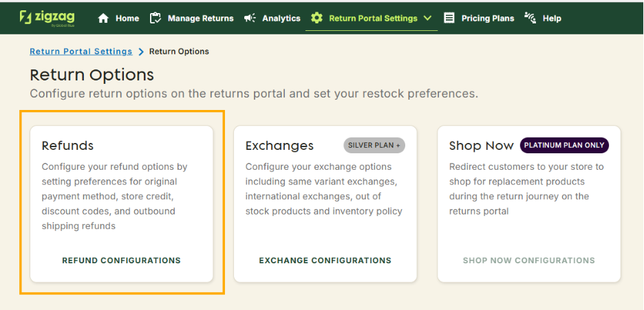Screen dimensions: 644x310
Task: Click the Return Portal Settings gear icon
Action: point(316,19)
